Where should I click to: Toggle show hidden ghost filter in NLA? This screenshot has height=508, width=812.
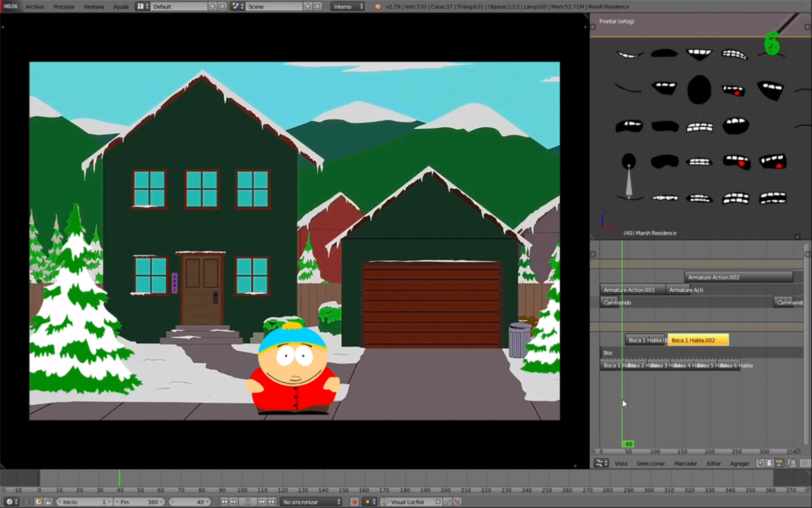[x=769, y=463]
